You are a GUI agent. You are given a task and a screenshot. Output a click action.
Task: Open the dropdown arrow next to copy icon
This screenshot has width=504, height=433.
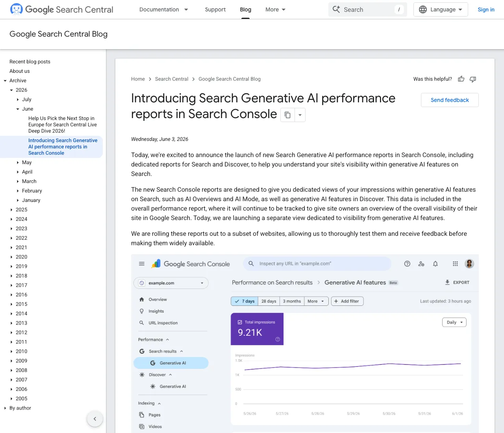click(x=300, y=115)
